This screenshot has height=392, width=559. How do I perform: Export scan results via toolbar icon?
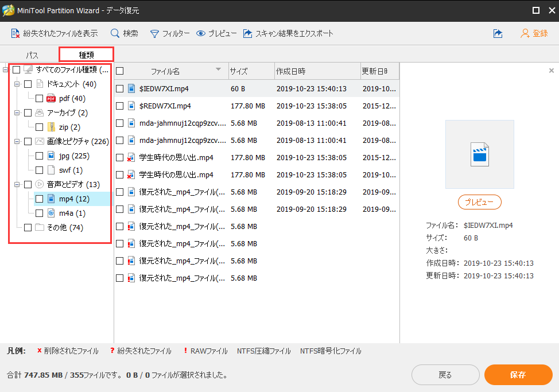click(248, 34)
